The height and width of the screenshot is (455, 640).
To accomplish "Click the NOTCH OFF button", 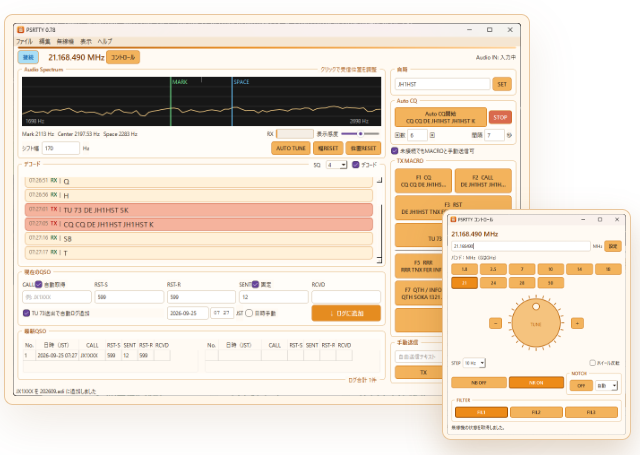I will tap(581, 386).
